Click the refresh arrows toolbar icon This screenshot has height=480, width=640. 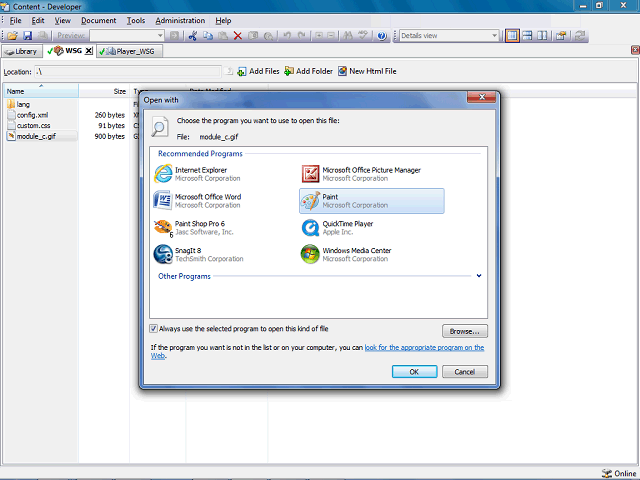[x=580, y=36]
